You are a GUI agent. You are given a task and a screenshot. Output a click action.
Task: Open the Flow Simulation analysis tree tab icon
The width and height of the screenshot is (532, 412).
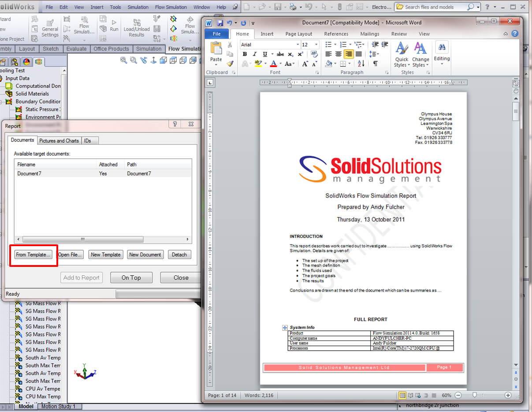point(39,62)
